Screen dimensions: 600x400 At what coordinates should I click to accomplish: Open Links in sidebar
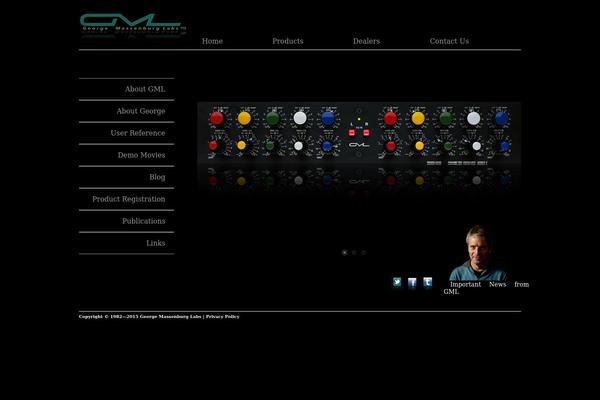(x=156, y=243)
